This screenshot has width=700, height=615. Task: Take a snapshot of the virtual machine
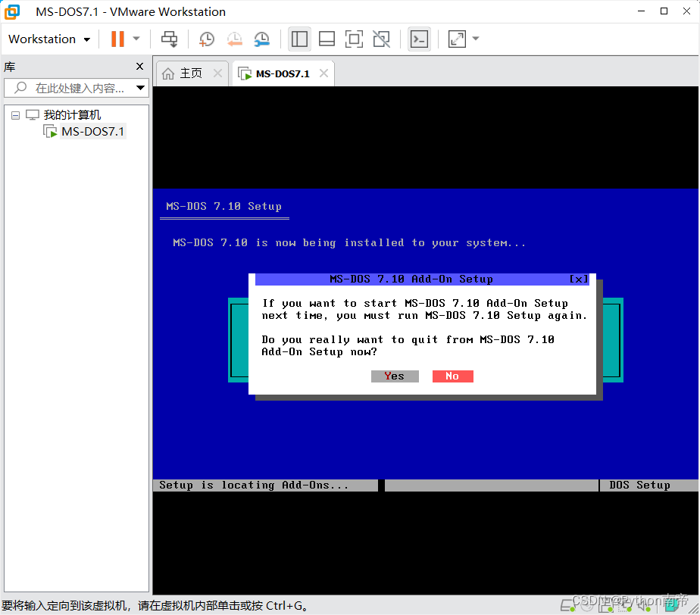[206, 39]
